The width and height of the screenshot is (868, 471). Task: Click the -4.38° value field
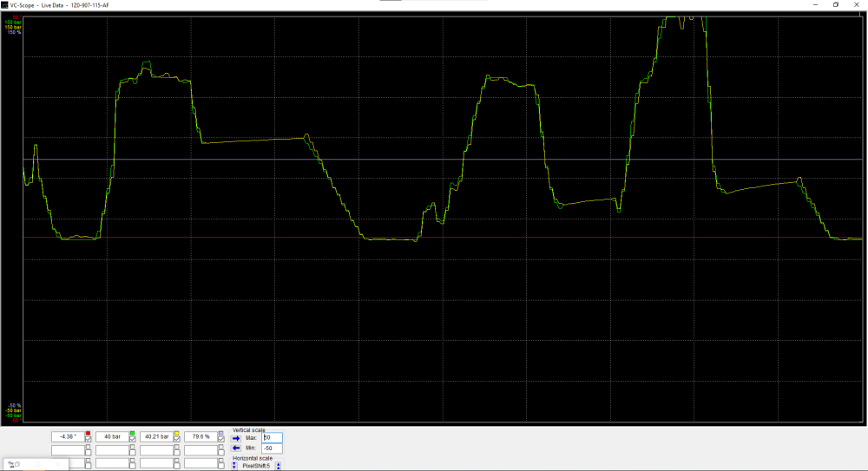pos(68,436)
